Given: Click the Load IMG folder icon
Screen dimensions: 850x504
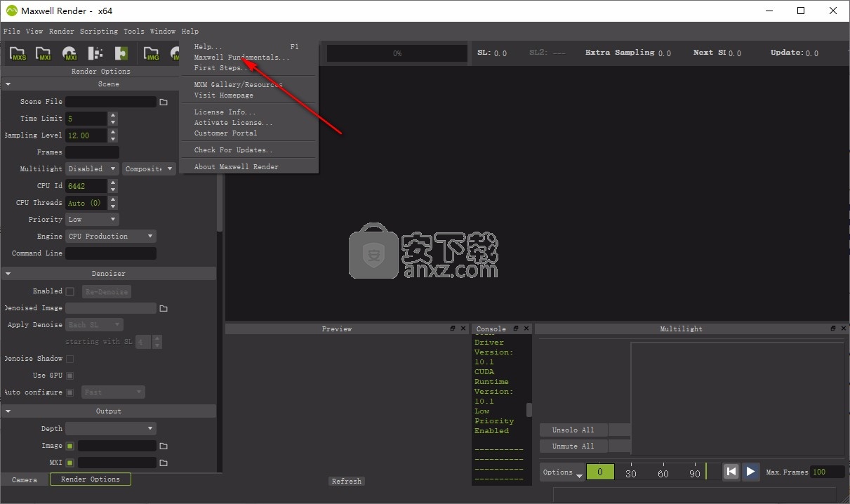Looking at the screenshot, I should coord(152,53).
